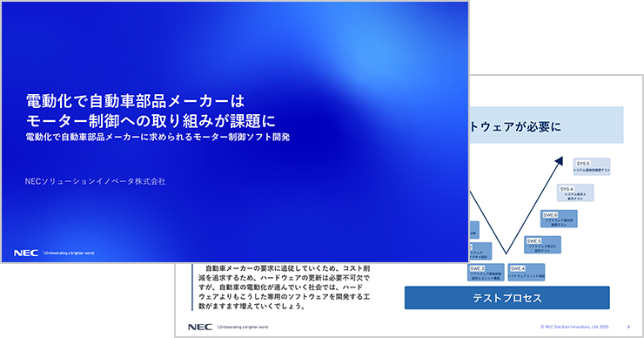The image size is (644, 338).
Task: Select subtitle about モーター制御ソフト開発
Action: pyautogui.click(x=158, y=137)
